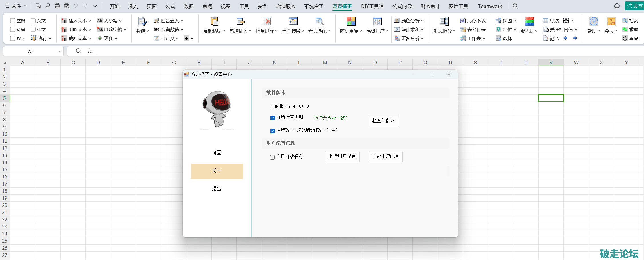Select the 随机重复 colored grid icon
The image size is (644, 260).
tap(351, 22)
